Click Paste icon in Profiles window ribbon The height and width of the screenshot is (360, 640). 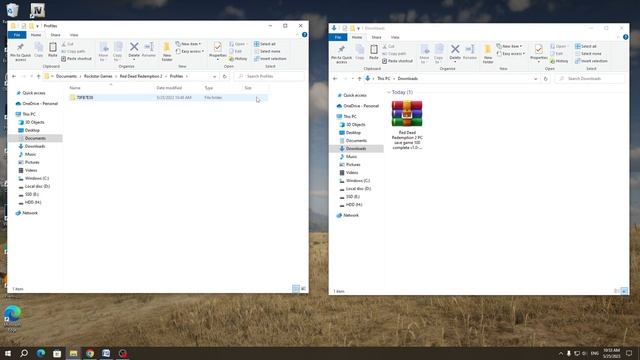pyautogui.click(x=53, y=50)
